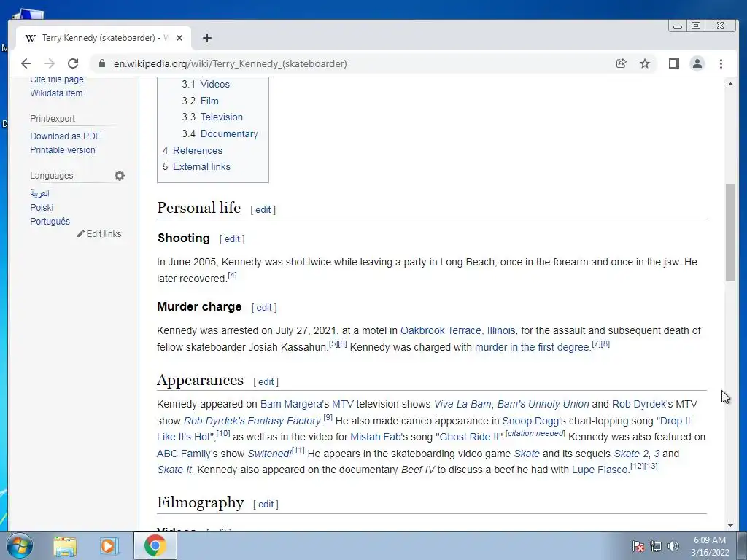Open the Chrome side panel
Image resolution: width=747 pixels, height=560 pixels.
[673, 63]
